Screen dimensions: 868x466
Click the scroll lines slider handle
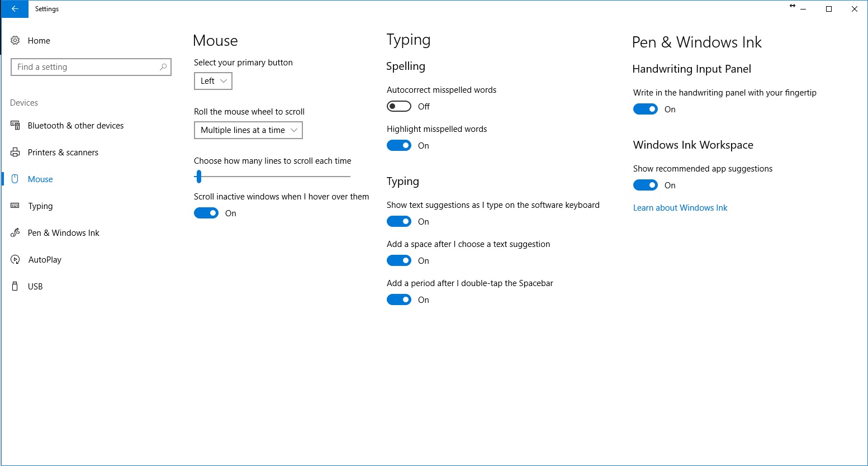click(x=198, y=177)
